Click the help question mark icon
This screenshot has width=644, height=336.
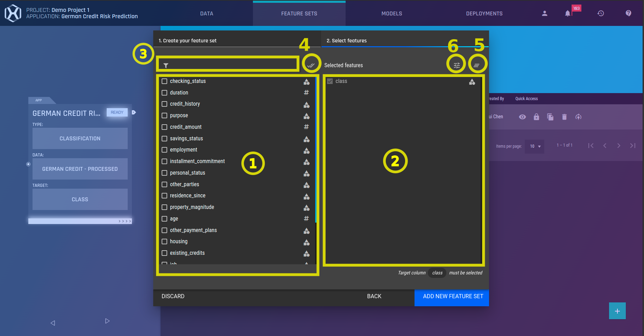[x=628, y=13]
